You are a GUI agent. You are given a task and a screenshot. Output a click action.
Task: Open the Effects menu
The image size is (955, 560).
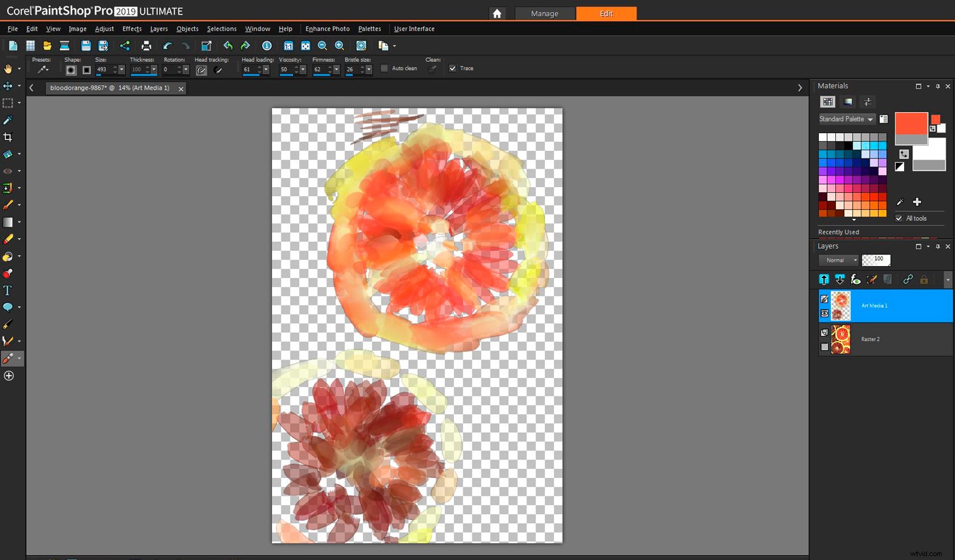131,29
